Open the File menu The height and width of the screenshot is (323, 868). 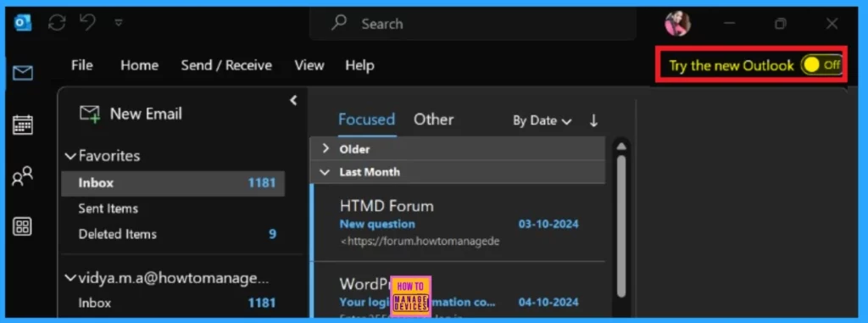(82, 65)
